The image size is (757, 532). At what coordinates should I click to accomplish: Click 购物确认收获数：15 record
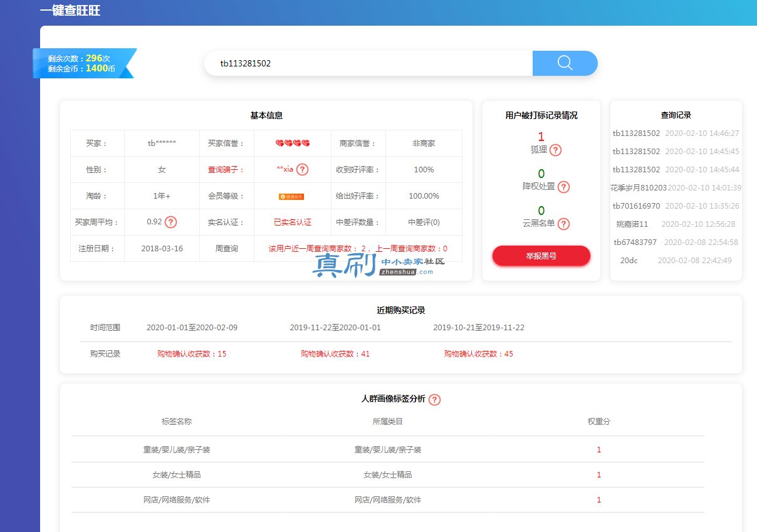point(192,354)
